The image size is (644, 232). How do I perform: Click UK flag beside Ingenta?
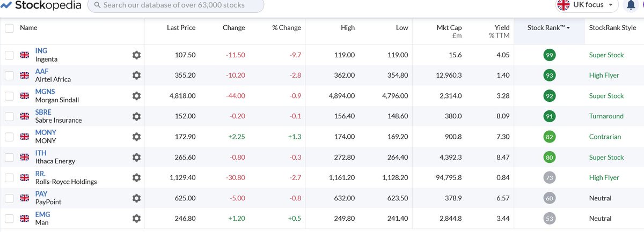coord(24,55)
